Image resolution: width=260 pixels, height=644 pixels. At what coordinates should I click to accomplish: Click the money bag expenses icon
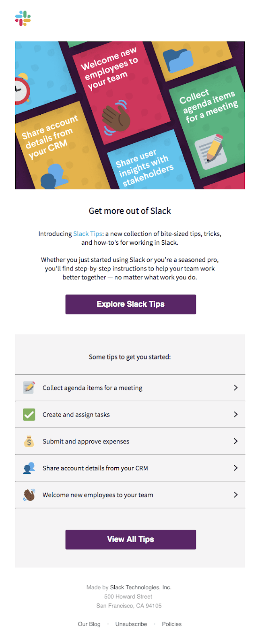pos(29,442)
